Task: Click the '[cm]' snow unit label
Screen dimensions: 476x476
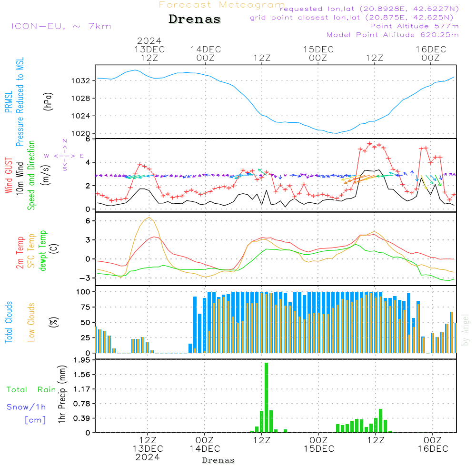Action: pyautogui.click(x=35, y=420)
